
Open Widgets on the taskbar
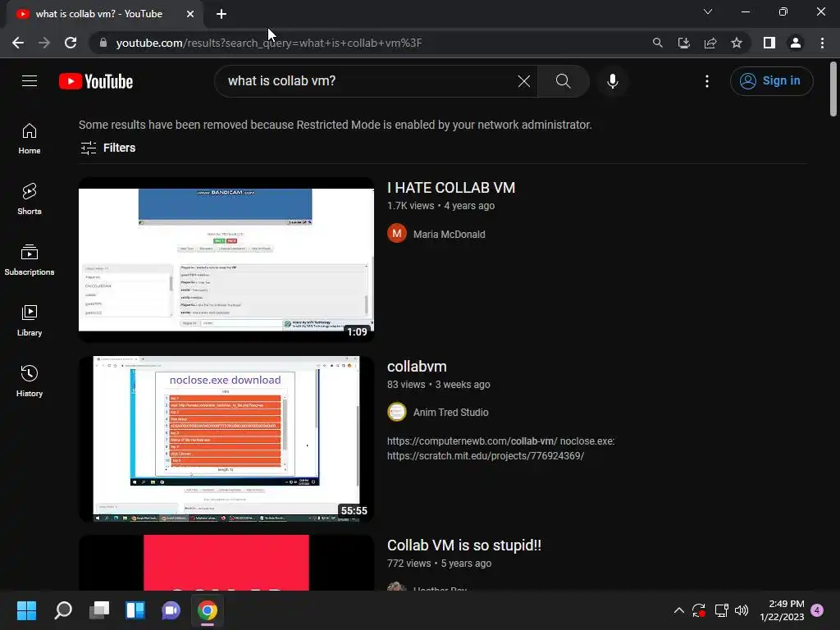(x=135, y=610)
